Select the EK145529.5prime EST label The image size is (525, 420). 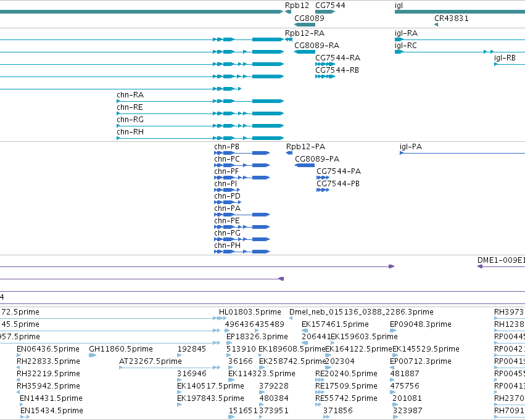426,350
